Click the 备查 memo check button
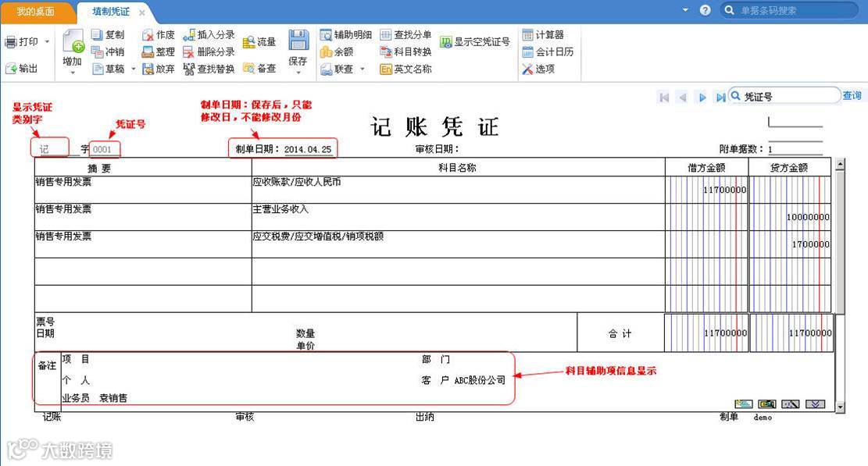Image resolution: width=868 pixels, height=466 pixels. tap(259, 69)
